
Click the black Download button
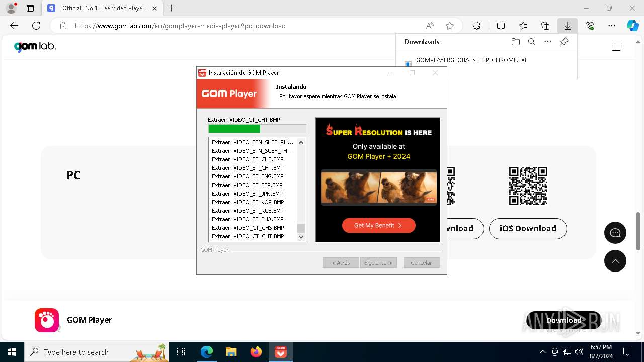(x=563, y=320)
